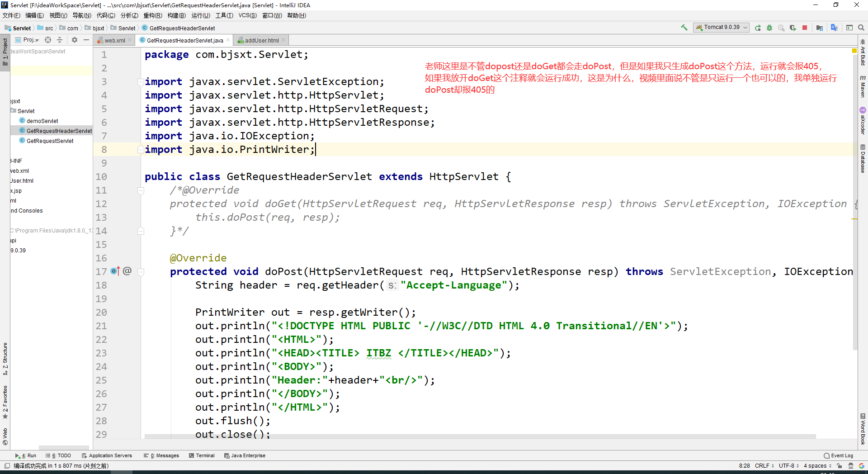The image size is (868, 474).
Task: Open the Event Log
Action: 839,455
